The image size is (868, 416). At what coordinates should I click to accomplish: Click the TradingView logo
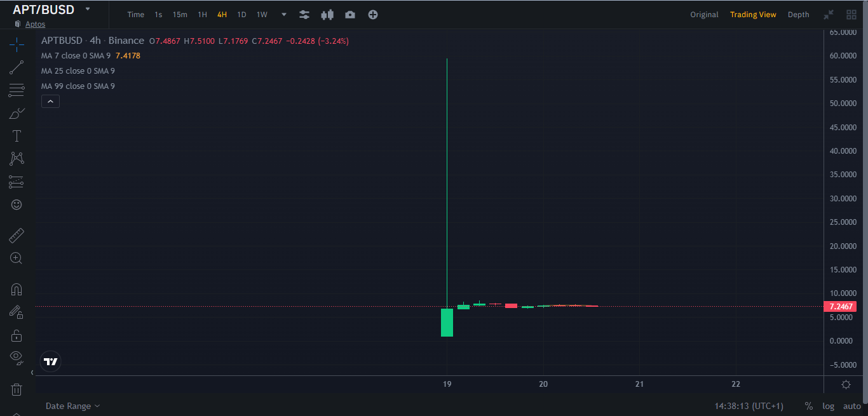pyautogui.click(x=51, y=361)
